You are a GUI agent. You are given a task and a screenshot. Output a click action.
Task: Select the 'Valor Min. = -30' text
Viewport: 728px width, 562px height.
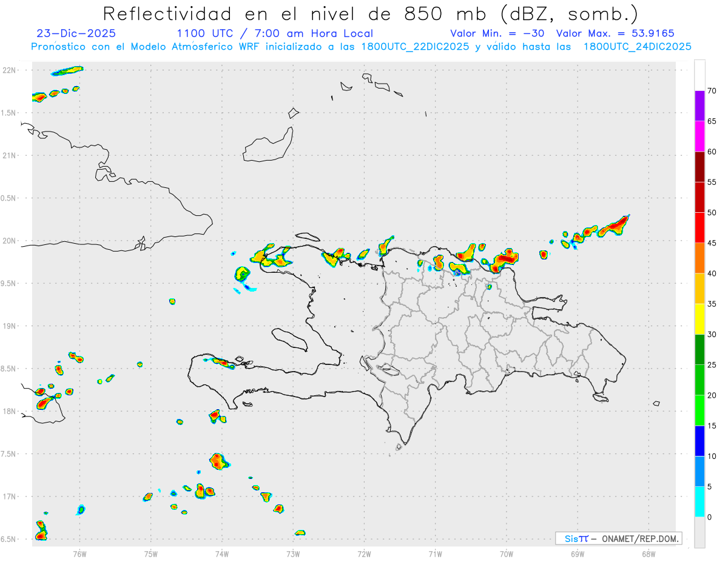point(499,33)
